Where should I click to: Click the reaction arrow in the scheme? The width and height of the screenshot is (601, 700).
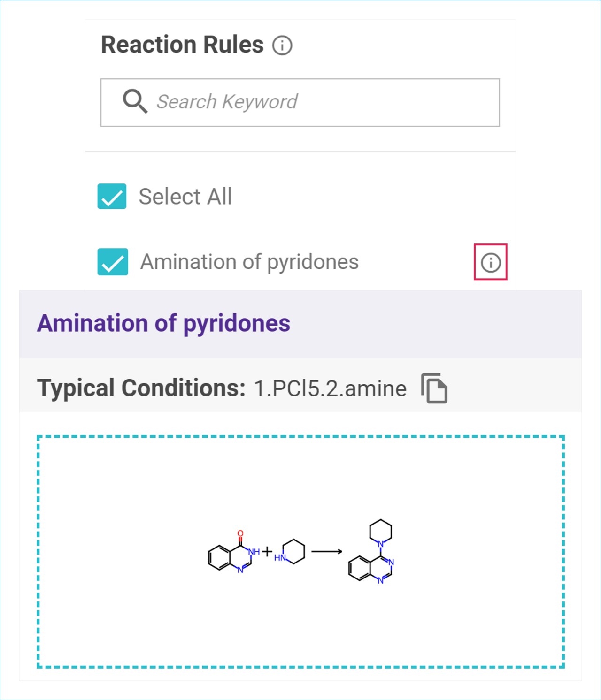pos(327,552)
